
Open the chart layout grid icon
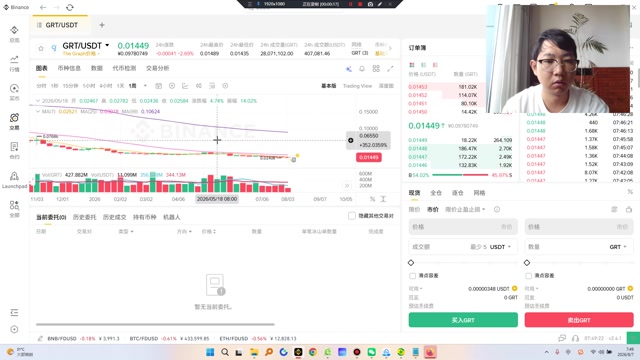coord(376,69)
